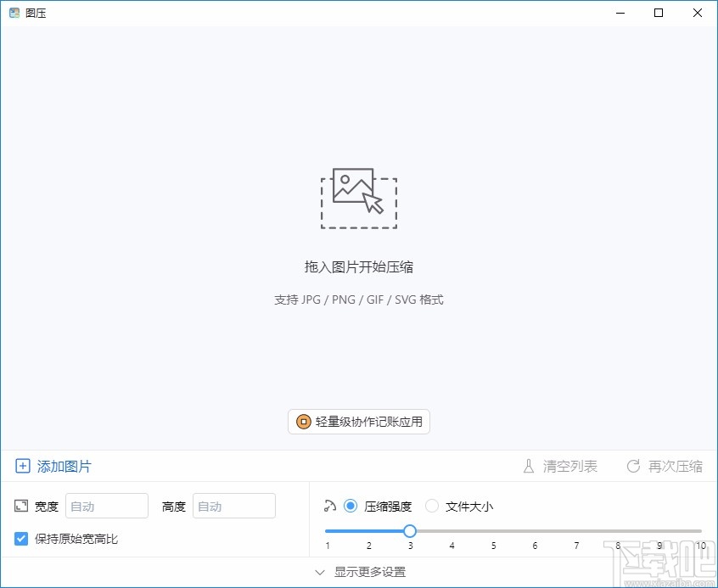Expand 显示更多设置 settings panel
Image resolution: width=718 pixels, height=588 pixels.
371,572
